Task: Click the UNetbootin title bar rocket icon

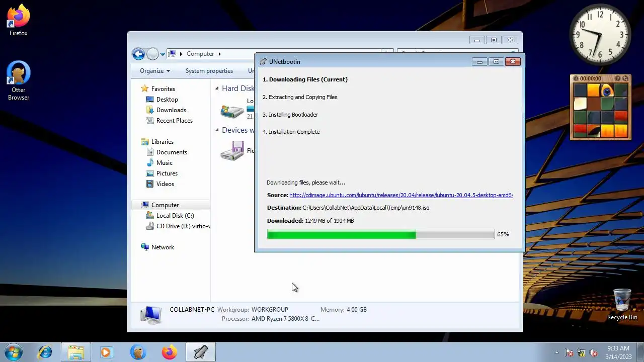Action: coord(263,62)
